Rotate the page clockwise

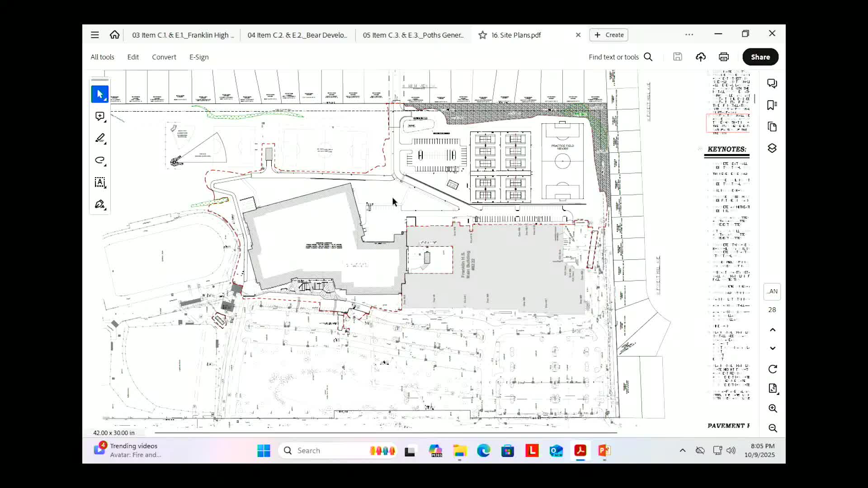pos(773,369)
